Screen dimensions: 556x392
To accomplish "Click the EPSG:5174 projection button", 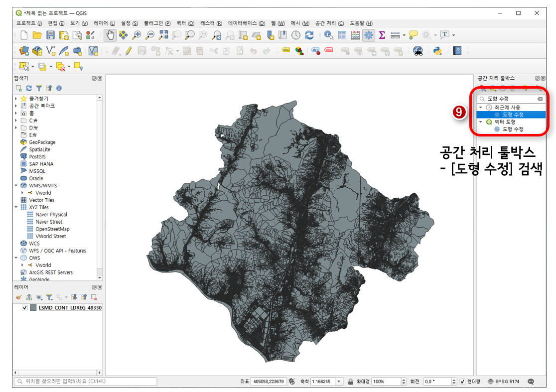I will click(x=504, y=382).
